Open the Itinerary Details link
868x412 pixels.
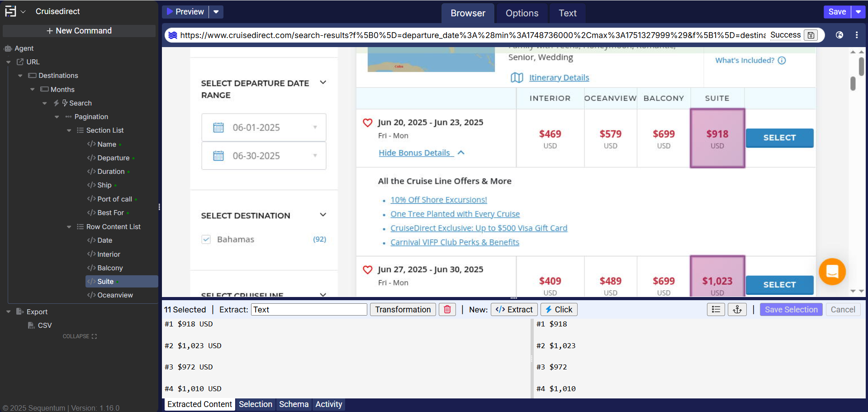(x=559, y=78)
